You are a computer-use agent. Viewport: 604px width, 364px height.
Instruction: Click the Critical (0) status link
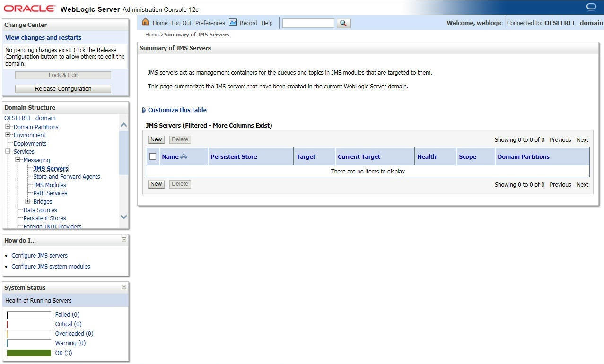69,324
